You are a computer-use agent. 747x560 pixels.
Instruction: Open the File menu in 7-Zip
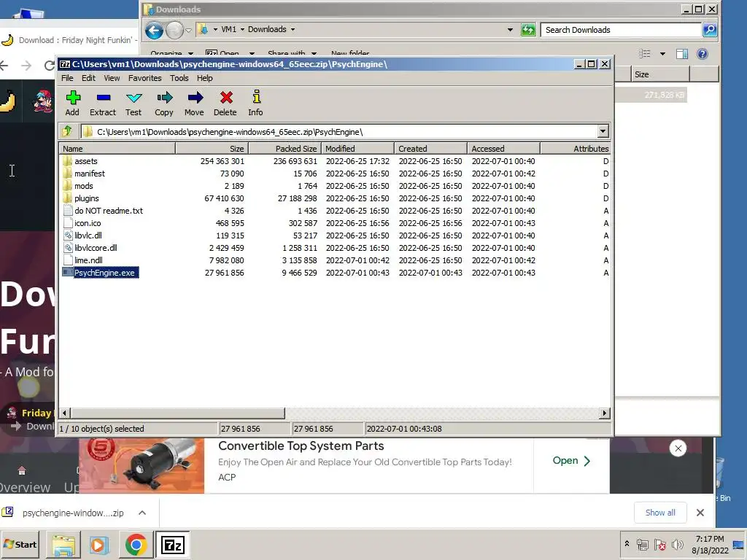[x=67, y=78]
